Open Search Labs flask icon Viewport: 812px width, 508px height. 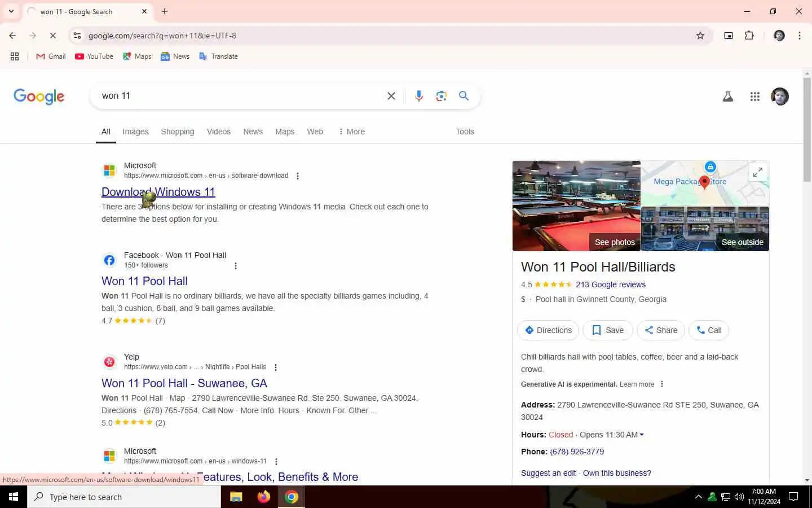[728, 97]
